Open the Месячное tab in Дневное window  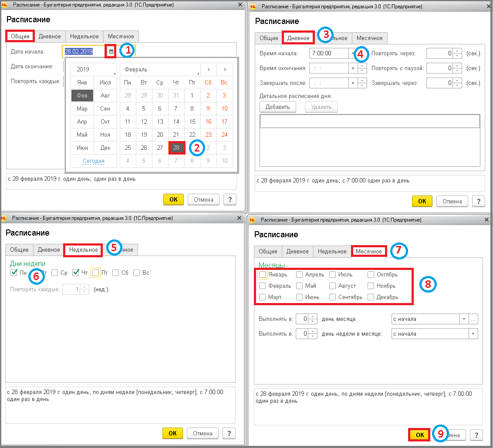(x=369, y=38)
